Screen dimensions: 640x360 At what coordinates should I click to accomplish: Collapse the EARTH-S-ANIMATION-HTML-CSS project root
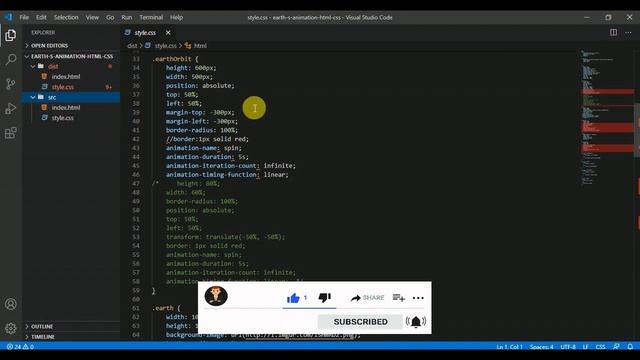coord(71,56)
